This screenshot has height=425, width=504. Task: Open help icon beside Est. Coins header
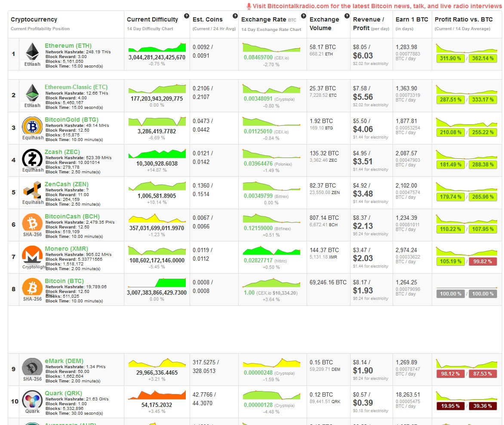pyautogui.click(x=235, y=16)
